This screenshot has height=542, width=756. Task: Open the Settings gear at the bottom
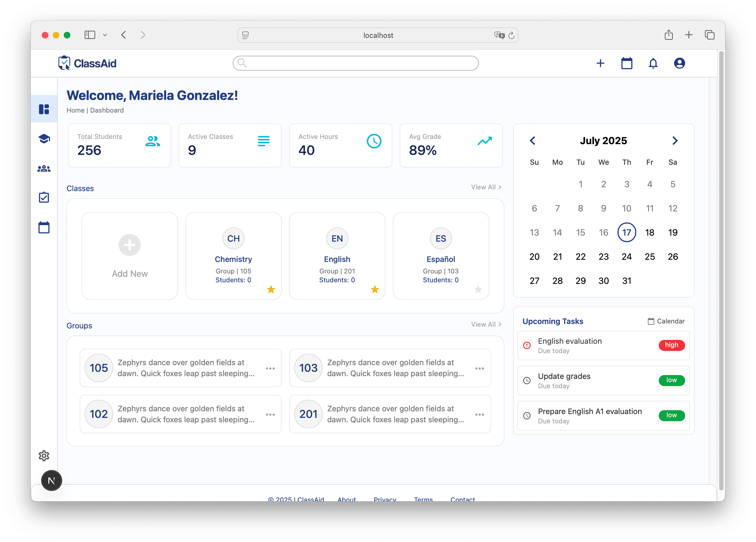pos(44,456)
